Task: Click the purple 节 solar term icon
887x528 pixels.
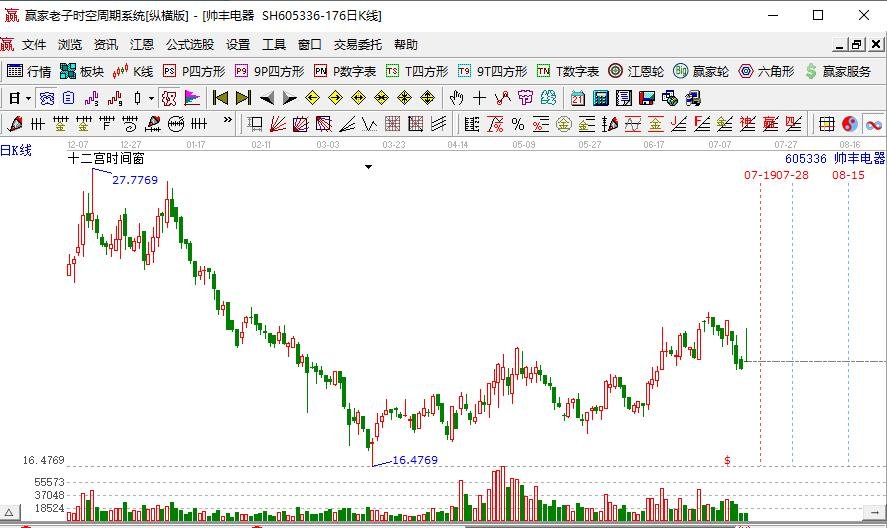Action: pos(525,98)
